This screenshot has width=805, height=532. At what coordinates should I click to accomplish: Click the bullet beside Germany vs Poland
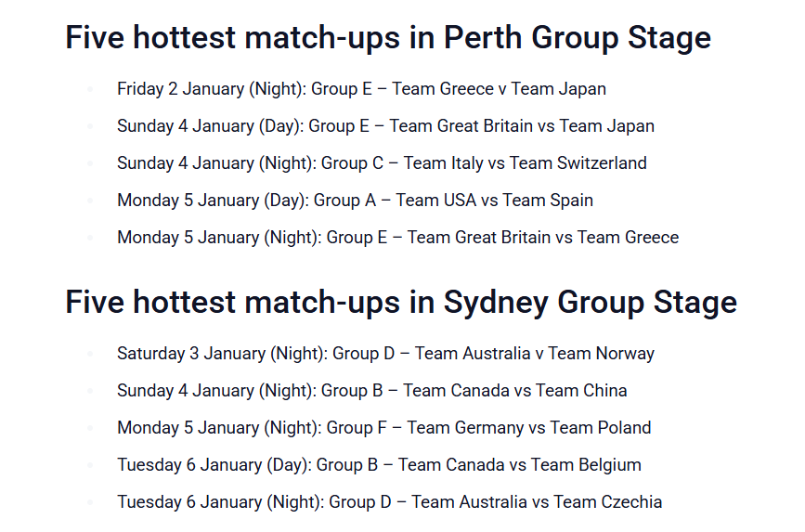point(90,428)
